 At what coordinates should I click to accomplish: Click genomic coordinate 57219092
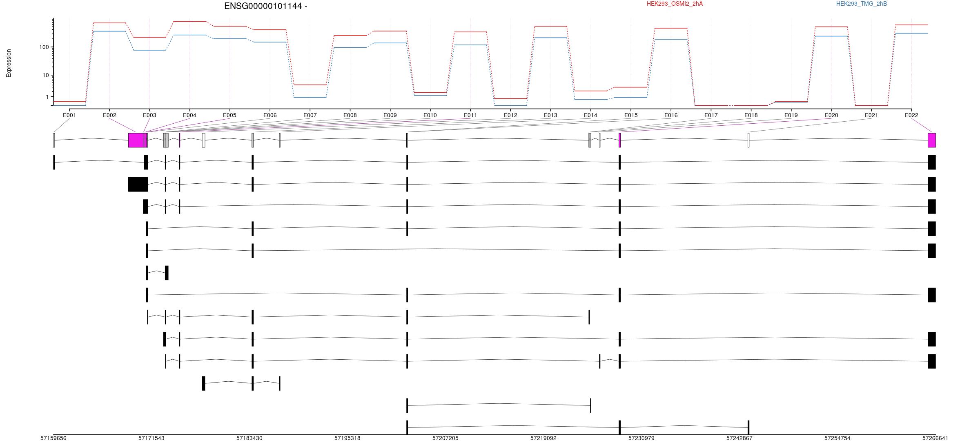[x=543, y=438]
